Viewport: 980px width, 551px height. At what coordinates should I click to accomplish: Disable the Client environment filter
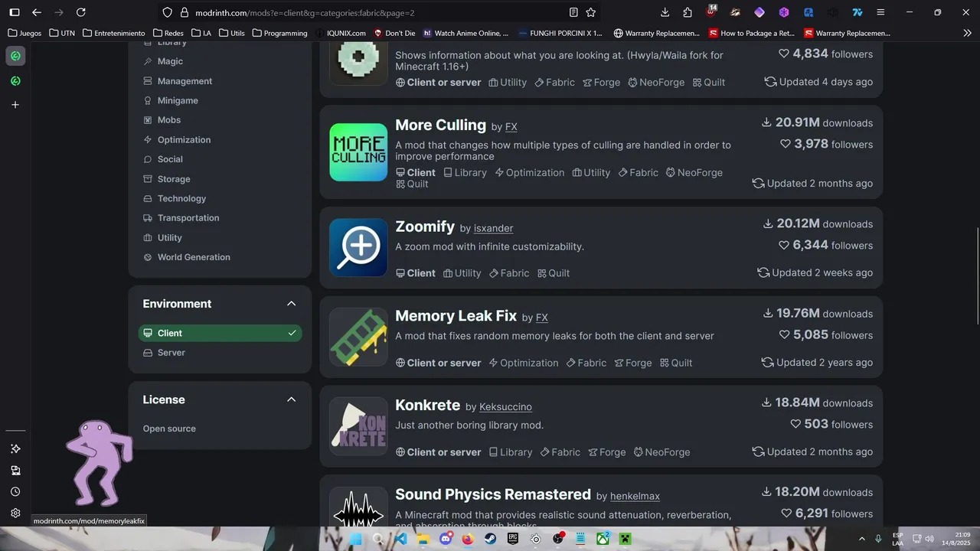coord(220,333)
